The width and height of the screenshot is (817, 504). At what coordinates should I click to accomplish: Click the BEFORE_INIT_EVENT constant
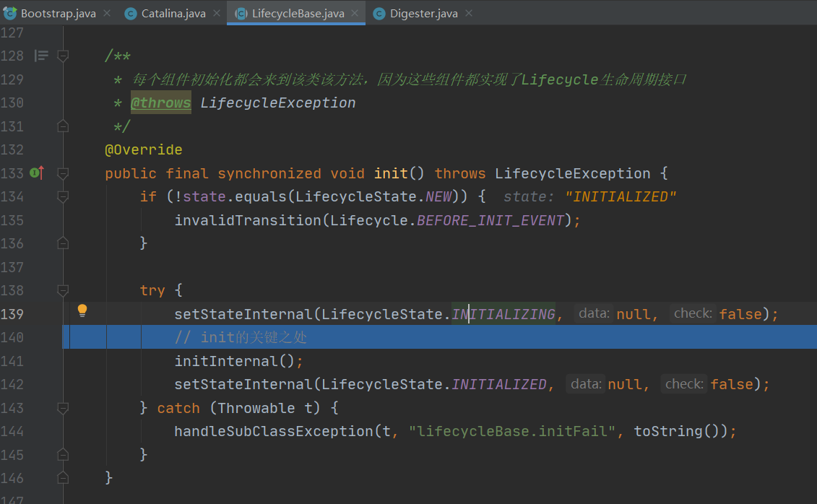coord(490,220)
